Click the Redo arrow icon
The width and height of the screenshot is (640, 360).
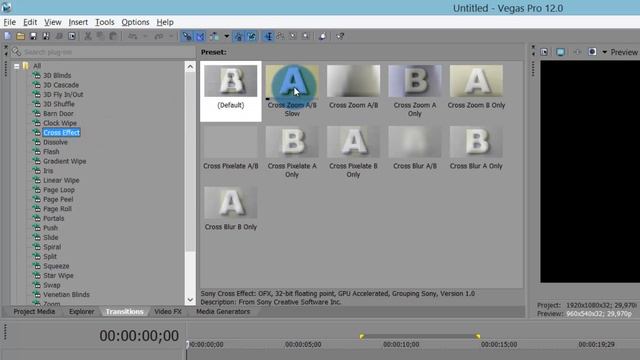pos(159,36)
